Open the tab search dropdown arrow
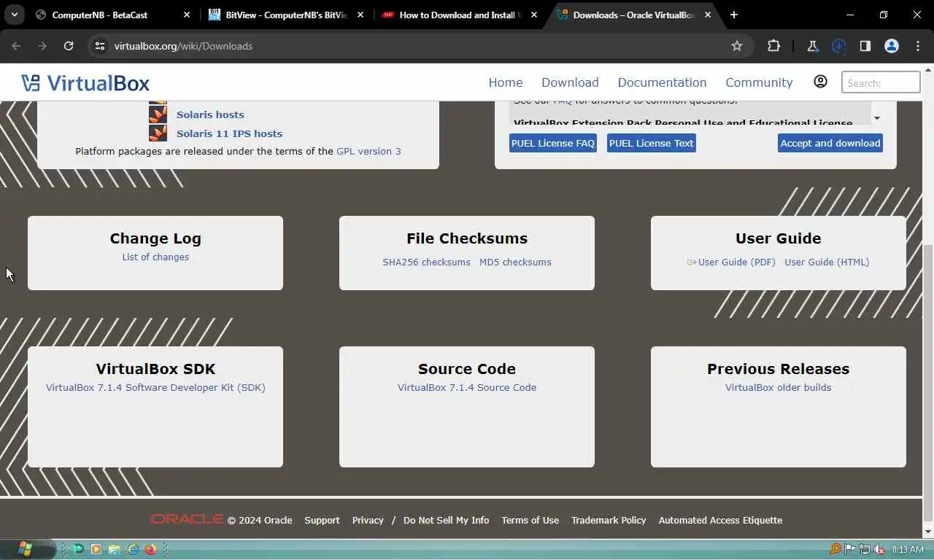The image size is (934, 560). click(15, 15)
